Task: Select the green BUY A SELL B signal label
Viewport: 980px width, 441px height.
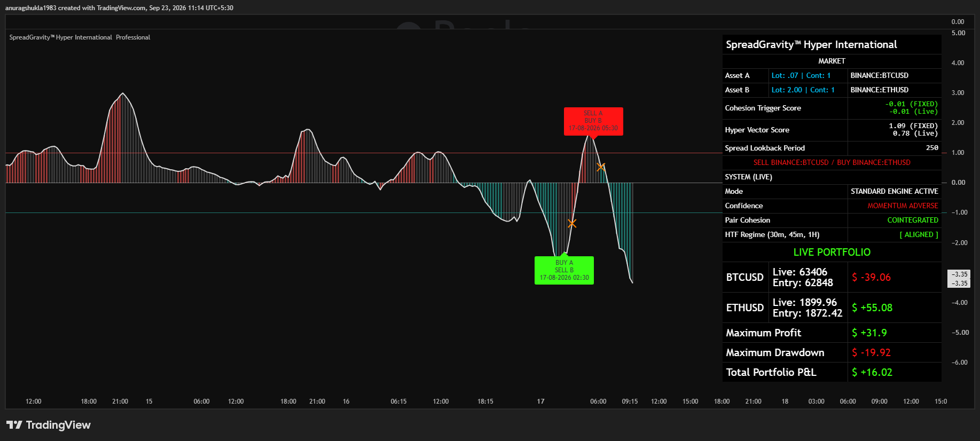Action: pos(564,270)
